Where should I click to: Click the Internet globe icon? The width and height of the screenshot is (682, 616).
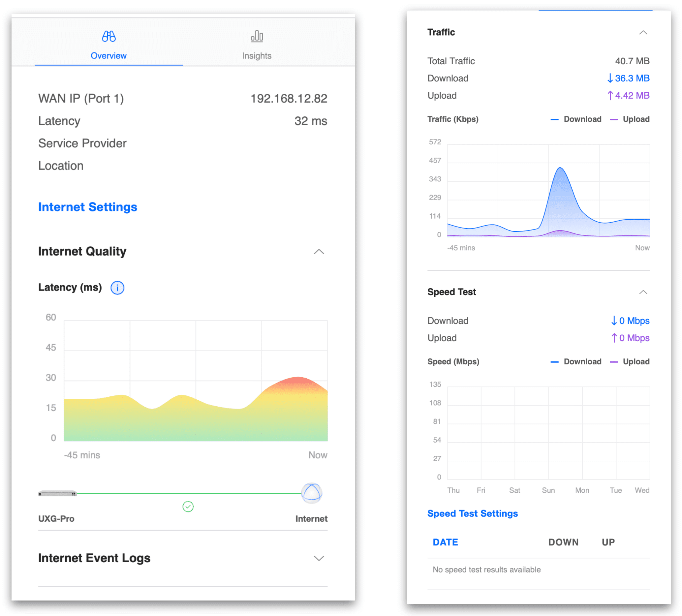pyautogui.click(x=311, y=493)
